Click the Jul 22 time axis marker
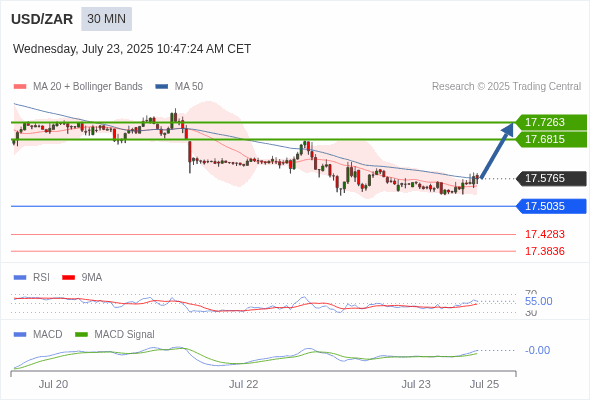Screen dimensions: 590x400 tap(243, 384)
